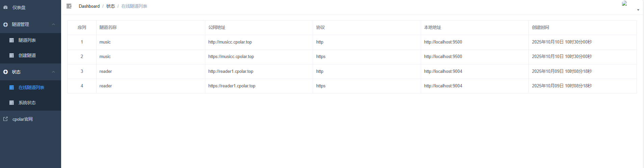Open the user avatar dropdown arrow
The height and width of the screenshot is (168, 644).
(638, 10)
